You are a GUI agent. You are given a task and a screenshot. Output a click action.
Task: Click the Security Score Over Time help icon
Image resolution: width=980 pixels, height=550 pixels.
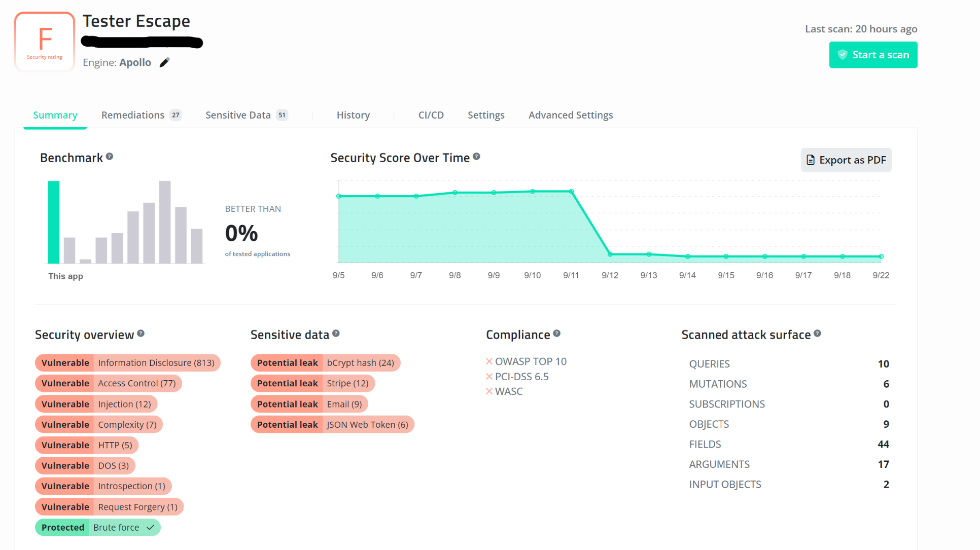click(476, 157)
